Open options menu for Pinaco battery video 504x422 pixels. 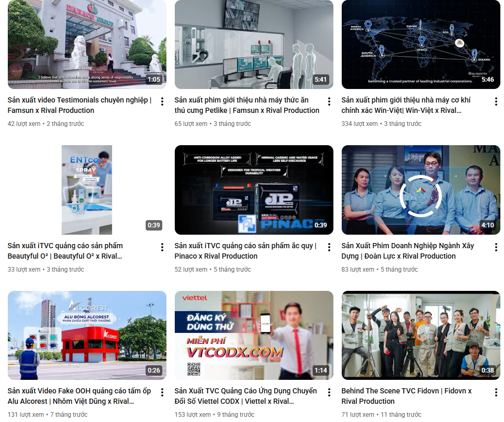click(x=329, y=247)
